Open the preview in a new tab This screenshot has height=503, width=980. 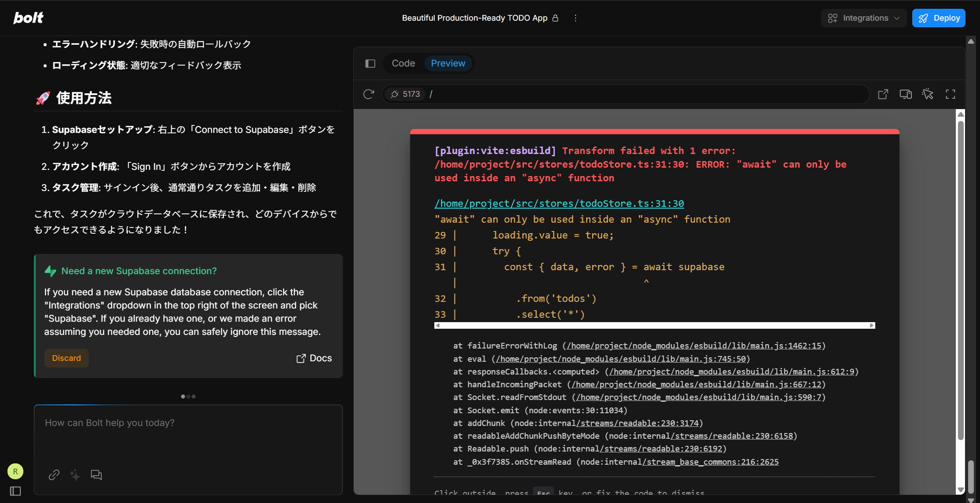(x=883, y=94)
